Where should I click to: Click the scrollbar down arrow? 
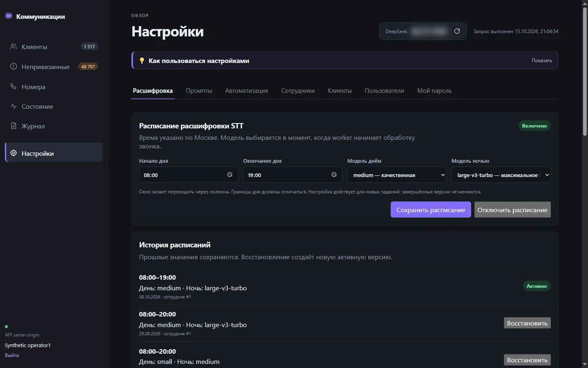[x=585, y=364]
